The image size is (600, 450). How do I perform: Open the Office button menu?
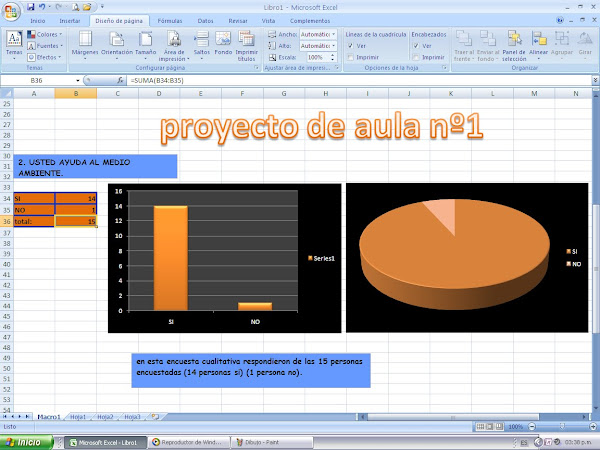[11, 11]
